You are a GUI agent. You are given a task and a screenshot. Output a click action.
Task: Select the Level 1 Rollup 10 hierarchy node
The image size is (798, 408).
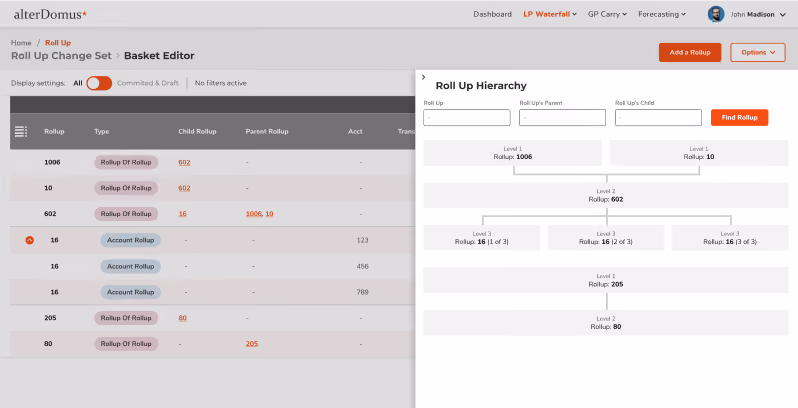[699, 153]
